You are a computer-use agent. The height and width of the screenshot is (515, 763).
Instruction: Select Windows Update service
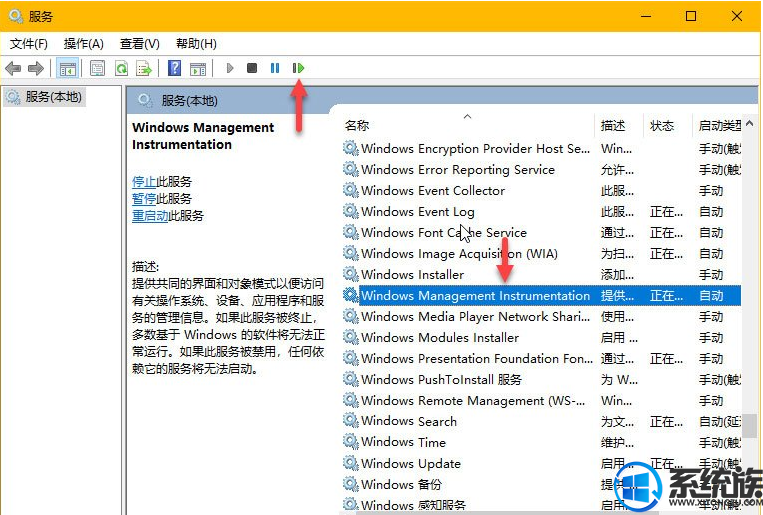coord(542,463)
